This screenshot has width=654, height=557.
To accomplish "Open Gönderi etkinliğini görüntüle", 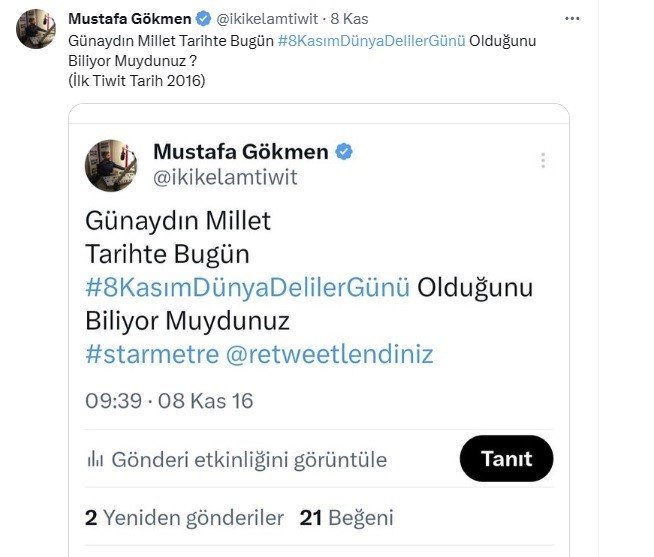I will pos(248,459).
